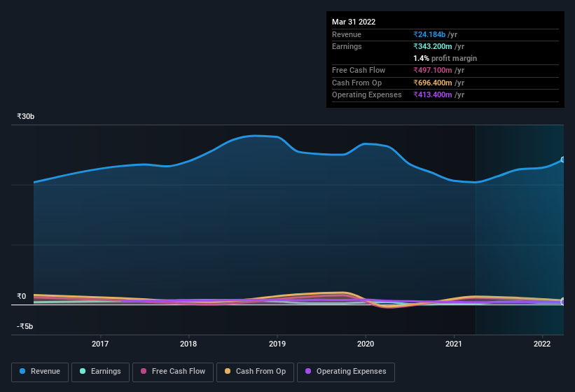The height and width of the screenshot is (392, 575).
Task: Click the ₹30b y-axis label
Action: click(26, 116)
